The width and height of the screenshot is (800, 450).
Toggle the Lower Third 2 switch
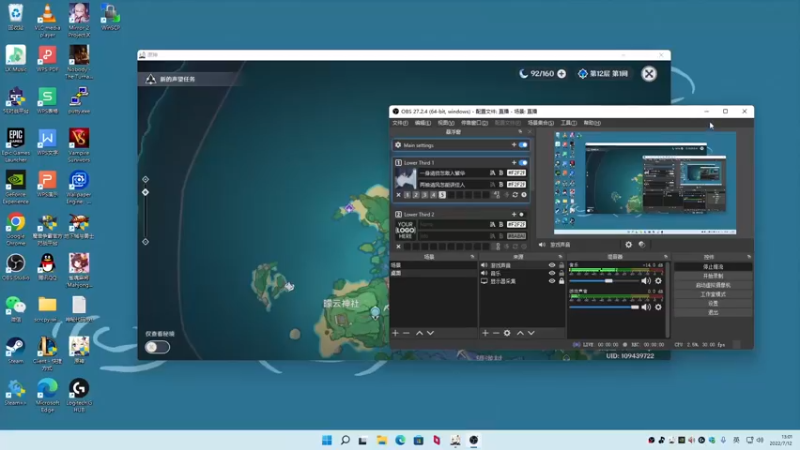pos(521,214)
